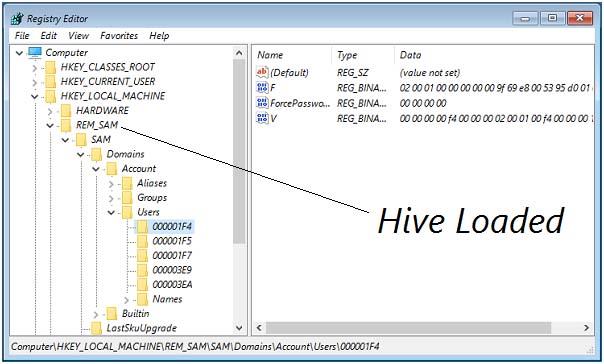Screen dimensions: 604x364
Task: Select the ForcePasswo... value name
Action: pos(300,103)
